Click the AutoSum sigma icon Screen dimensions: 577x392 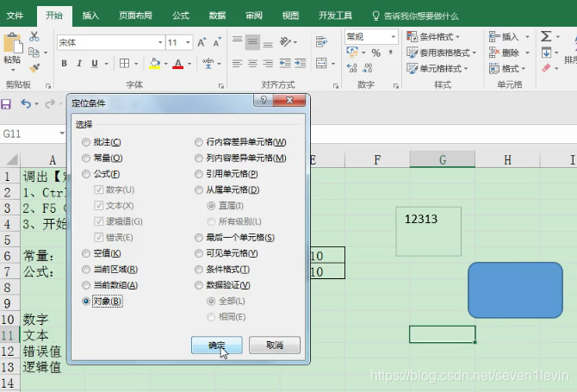pos(546,36)
